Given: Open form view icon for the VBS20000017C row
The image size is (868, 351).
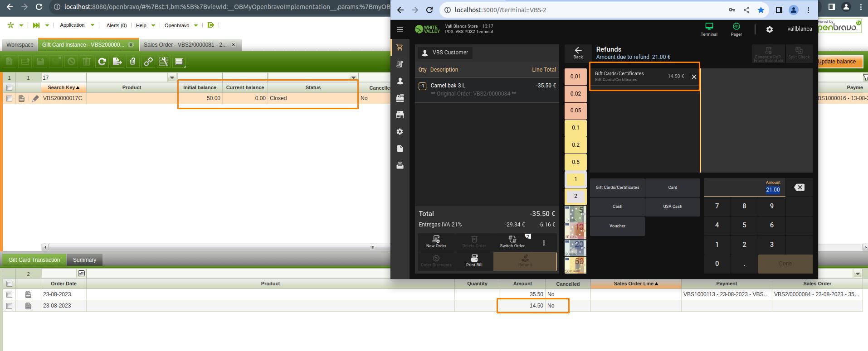Looking at the screenshot, I should [x=21, y=98].
